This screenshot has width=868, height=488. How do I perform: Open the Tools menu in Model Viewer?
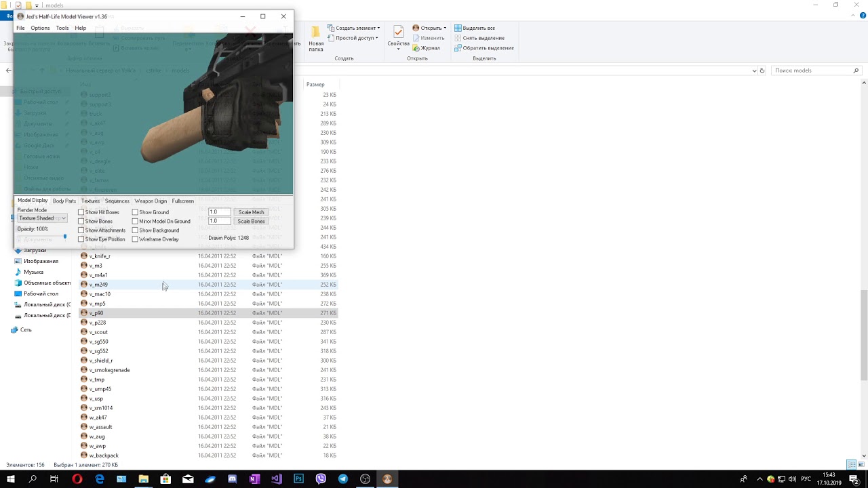[62, 28]
